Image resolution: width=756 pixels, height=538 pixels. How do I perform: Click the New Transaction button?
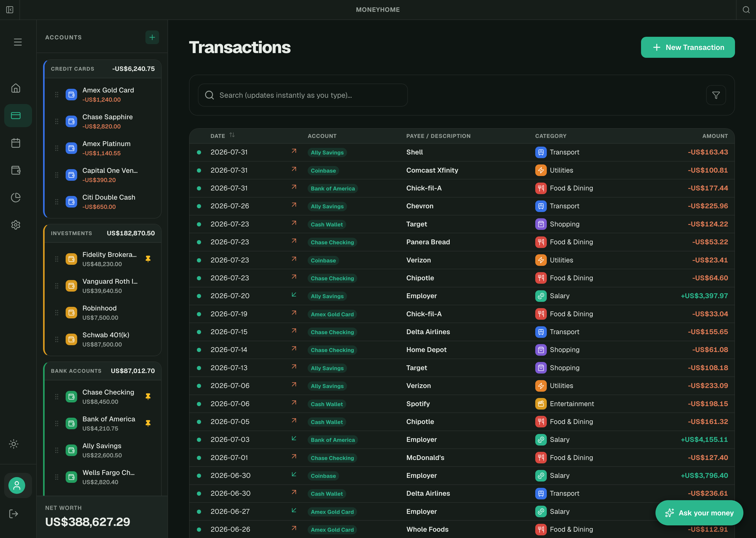688,47
